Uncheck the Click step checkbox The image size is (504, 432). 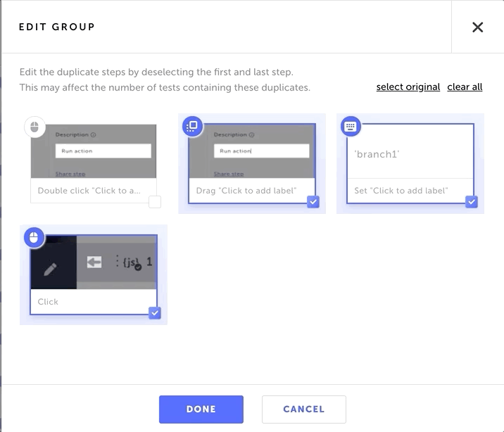[x=155, y=313]
